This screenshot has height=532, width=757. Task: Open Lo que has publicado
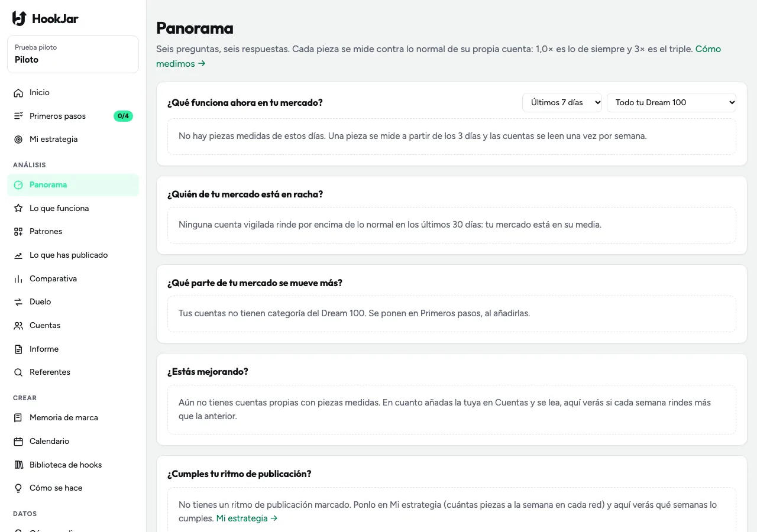click(x=73, y=255)
